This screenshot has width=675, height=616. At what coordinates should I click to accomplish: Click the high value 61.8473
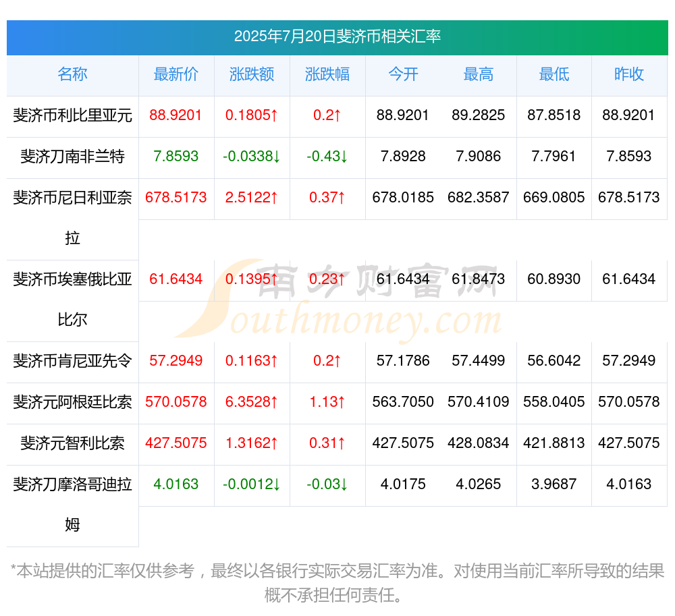pos(479,279)
